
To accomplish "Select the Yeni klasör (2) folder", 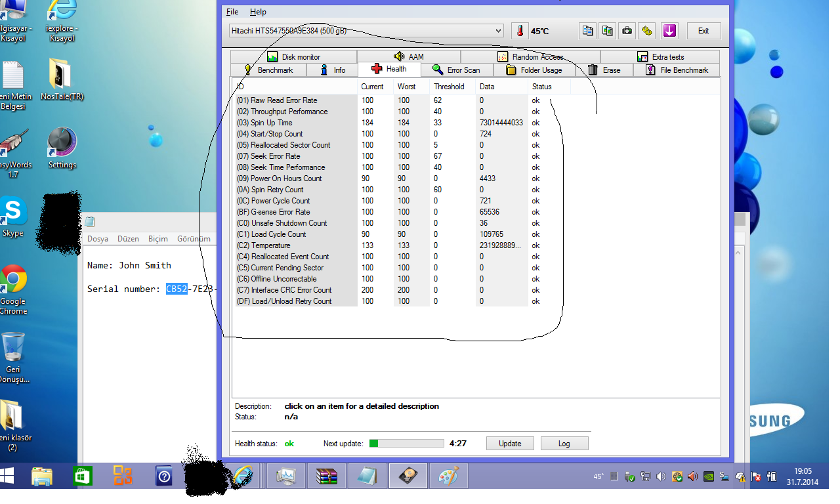I will click(x=13, y=425).
